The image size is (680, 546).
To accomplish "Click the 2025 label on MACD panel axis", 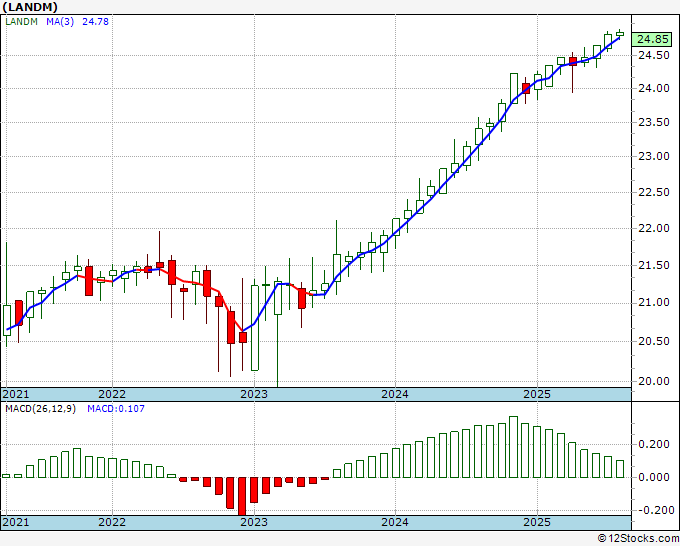I will [x=537, y=522].
